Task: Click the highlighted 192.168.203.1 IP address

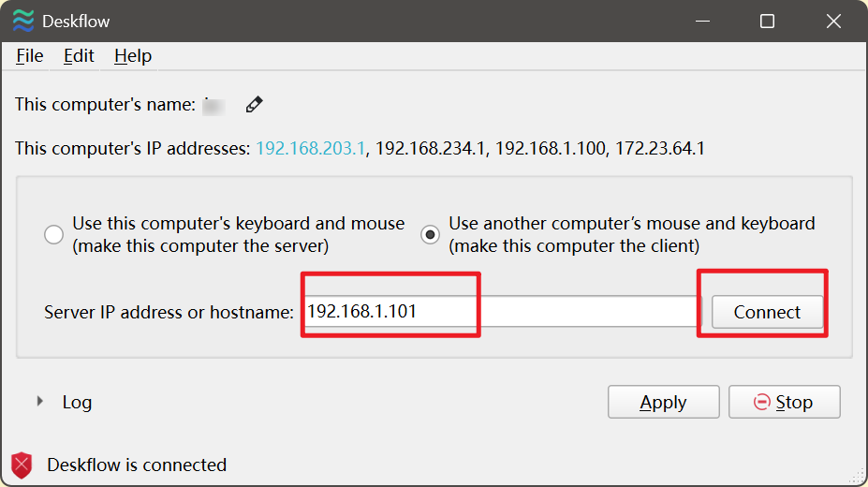Action: [x=310, y=148]
